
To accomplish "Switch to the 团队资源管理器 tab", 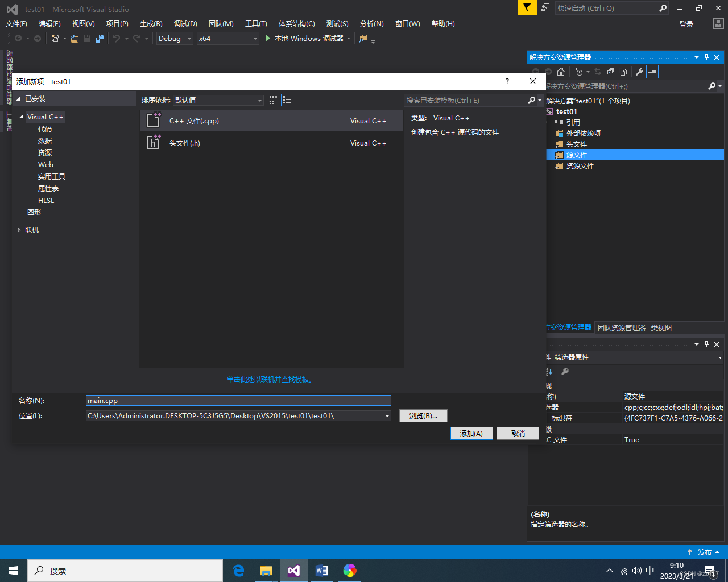I will (x=621, y=327).
